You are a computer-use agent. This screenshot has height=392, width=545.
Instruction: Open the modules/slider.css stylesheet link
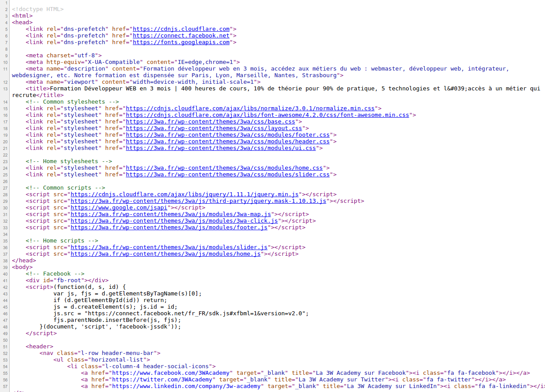228,174
